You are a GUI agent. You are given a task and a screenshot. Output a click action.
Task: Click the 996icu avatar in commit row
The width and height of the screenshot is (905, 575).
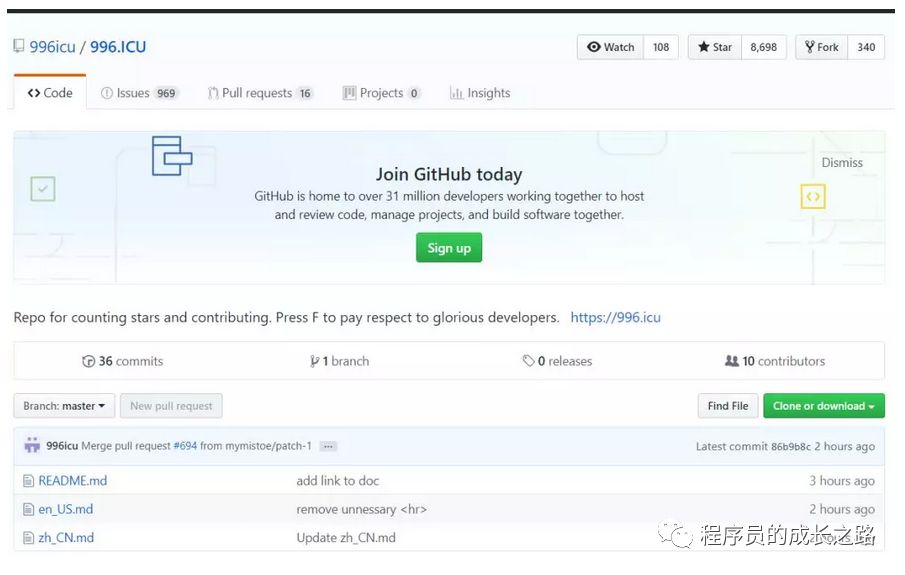point(32,445)
